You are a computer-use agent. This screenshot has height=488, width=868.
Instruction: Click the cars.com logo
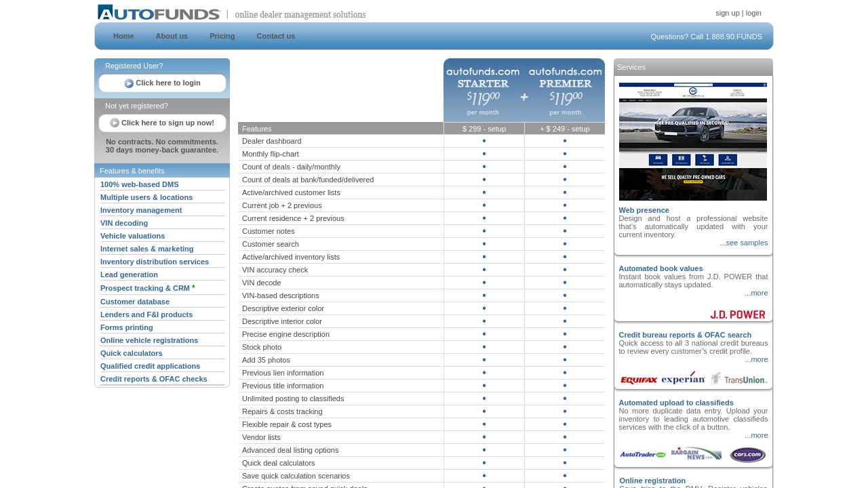(x=748, y=455)
